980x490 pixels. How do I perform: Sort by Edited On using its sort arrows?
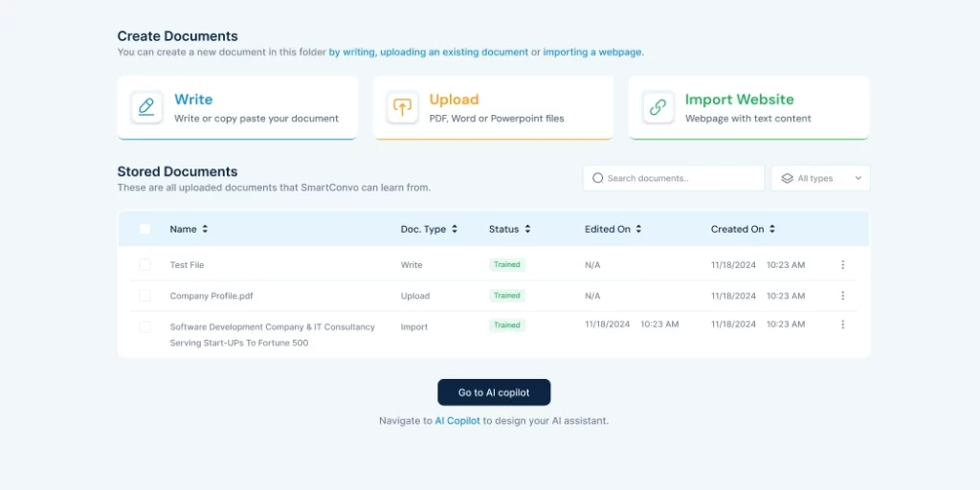coord(638,230)
